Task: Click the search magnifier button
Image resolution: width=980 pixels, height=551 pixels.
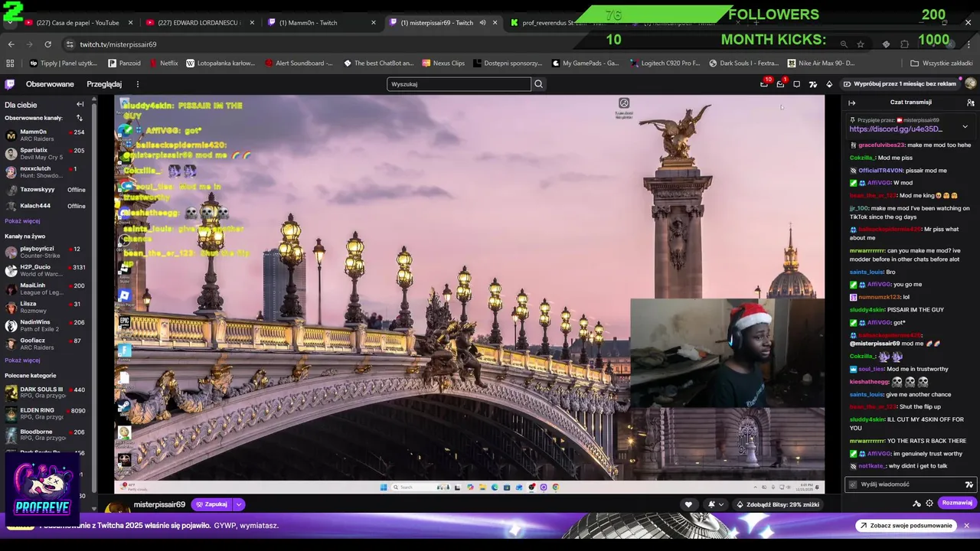Action: tap(538, 84)
